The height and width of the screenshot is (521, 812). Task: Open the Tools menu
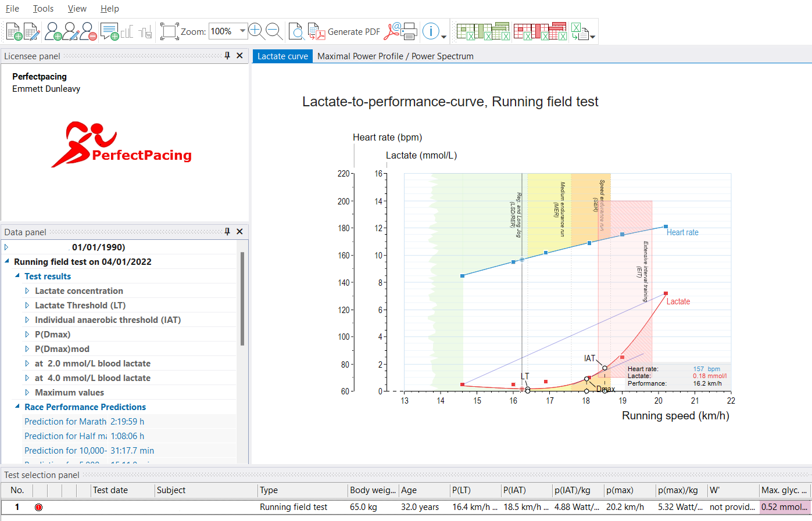[43, 9]
